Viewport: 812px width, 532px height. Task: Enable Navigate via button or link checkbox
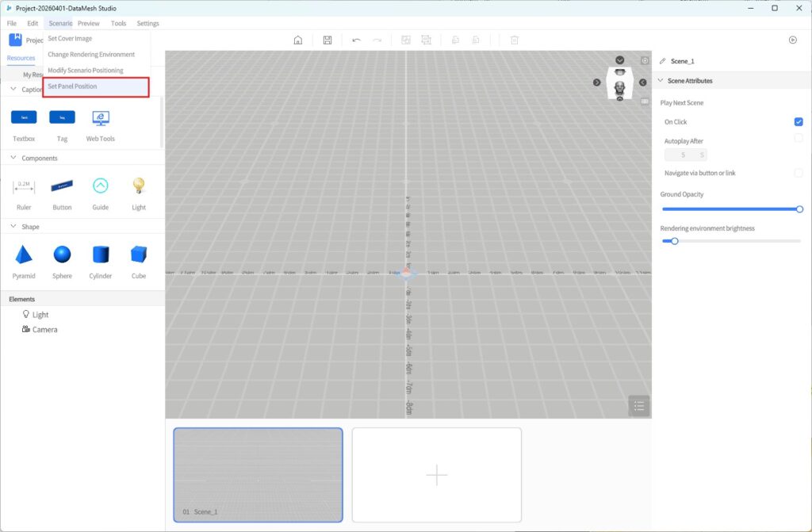click(x=799, y=173)
